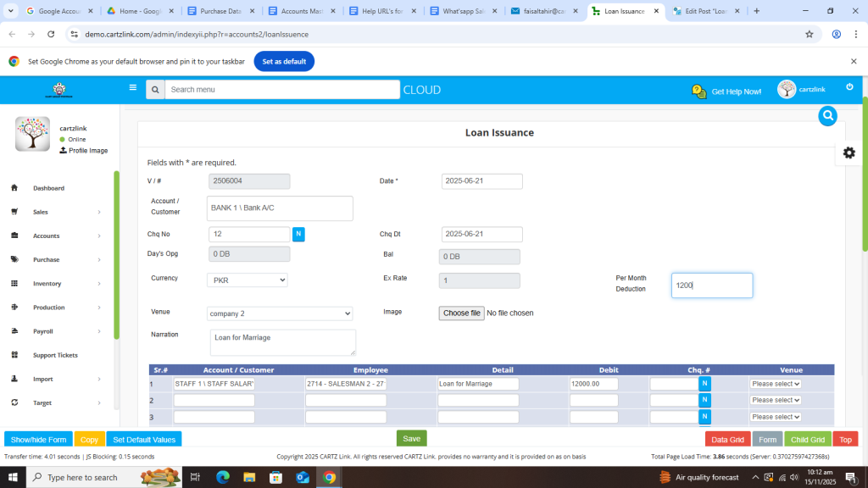Click the green Save button

[x=411, y=439]
